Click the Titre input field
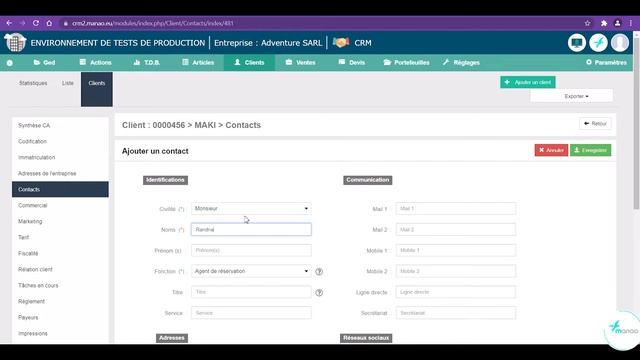Screen dimensions: 640x360 click(251, 292)
